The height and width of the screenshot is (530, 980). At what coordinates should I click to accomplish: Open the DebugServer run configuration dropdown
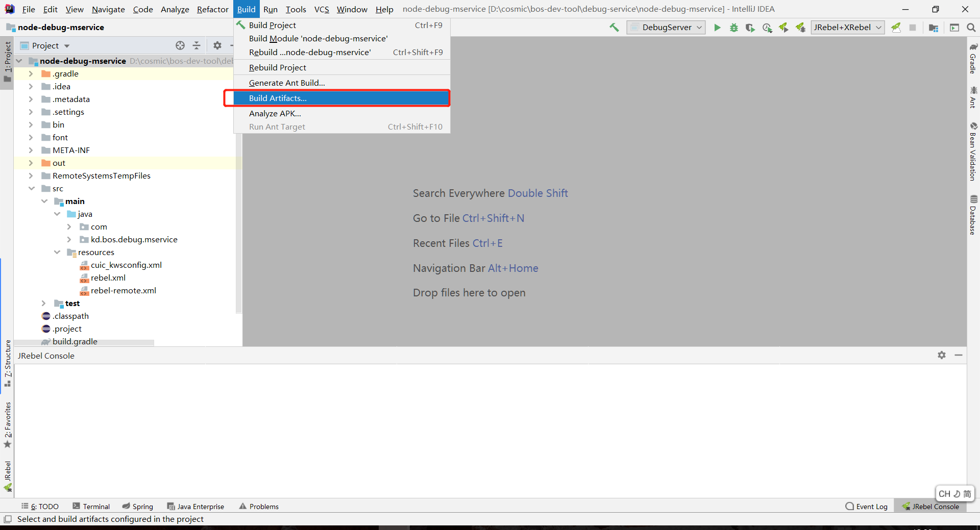tap(666, 28)
